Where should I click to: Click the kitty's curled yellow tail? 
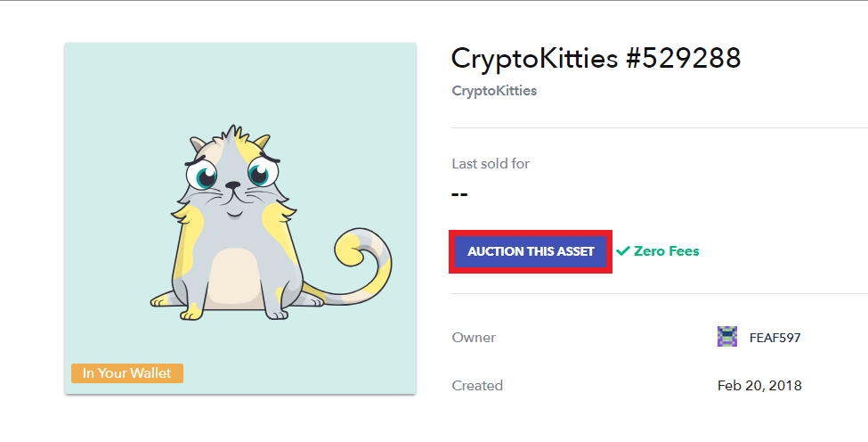tap(361, 259)
